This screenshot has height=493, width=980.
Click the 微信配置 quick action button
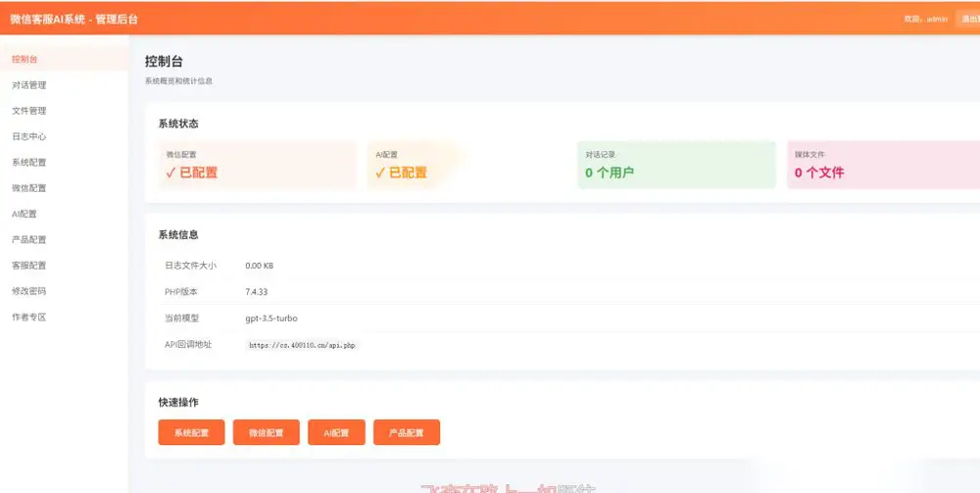click(267, 432)
